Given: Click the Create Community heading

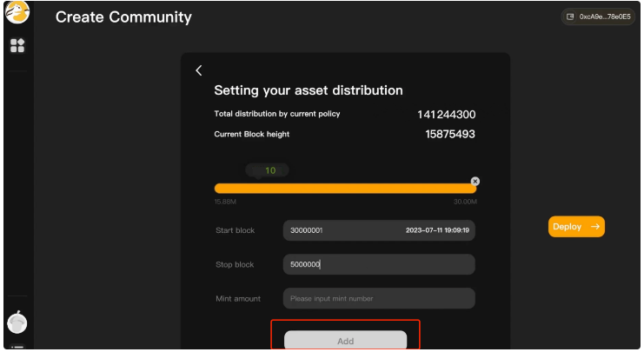Looking at the screenshot, I should pyautogui.click(x=123, y=17).
